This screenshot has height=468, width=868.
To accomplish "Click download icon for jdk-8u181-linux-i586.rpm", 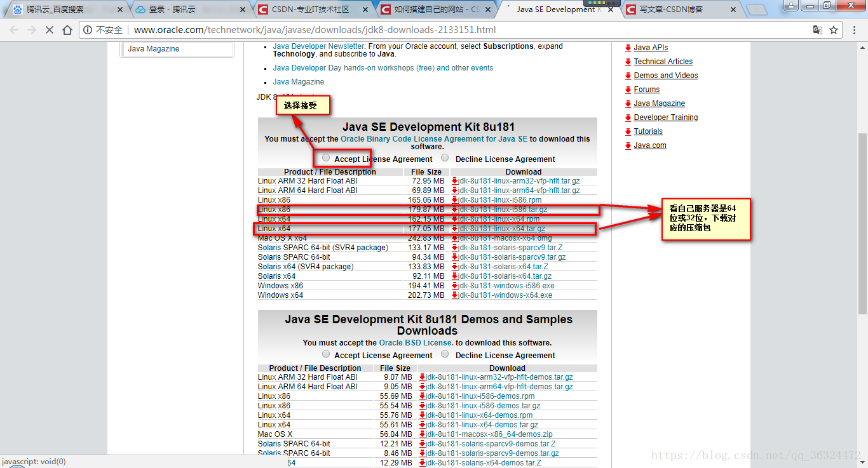I will [x=455, y=200].
